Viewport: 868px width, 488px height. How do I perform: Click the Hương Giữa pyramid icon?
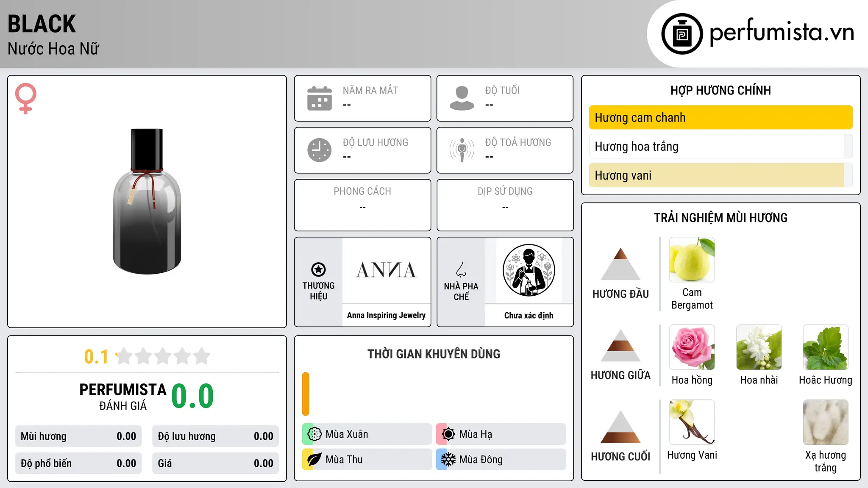point(620,345)
